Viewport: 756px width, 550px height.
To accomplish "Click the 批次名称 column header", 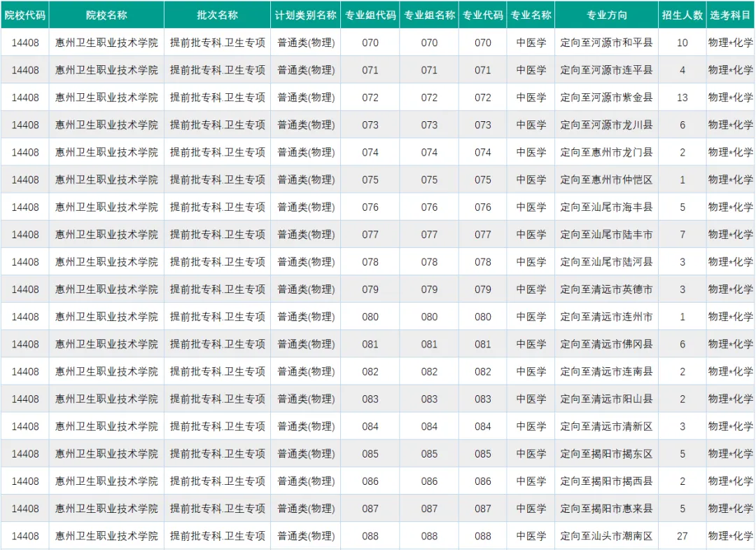I will 218,15.
